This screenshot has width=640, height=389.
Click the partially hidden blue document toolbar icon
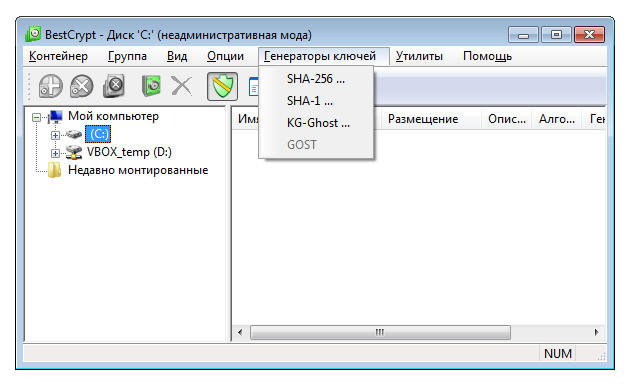(x=253, y=87)
